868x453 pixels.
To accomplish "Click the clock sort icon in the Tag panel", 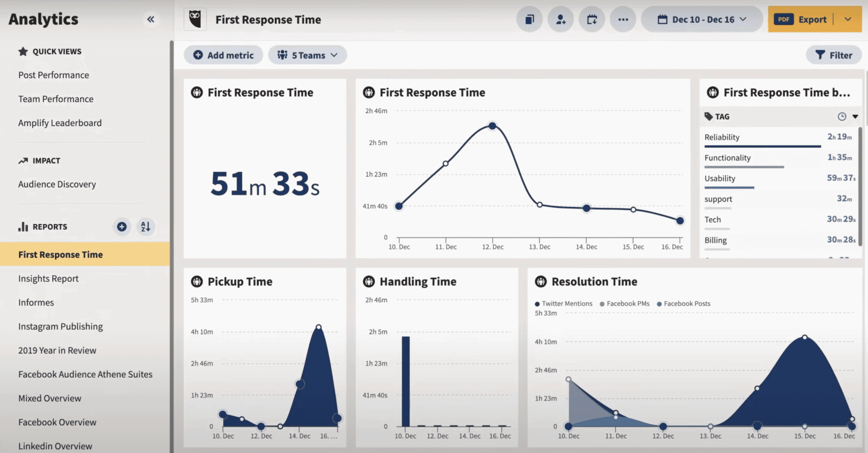I will pos(842,117).
